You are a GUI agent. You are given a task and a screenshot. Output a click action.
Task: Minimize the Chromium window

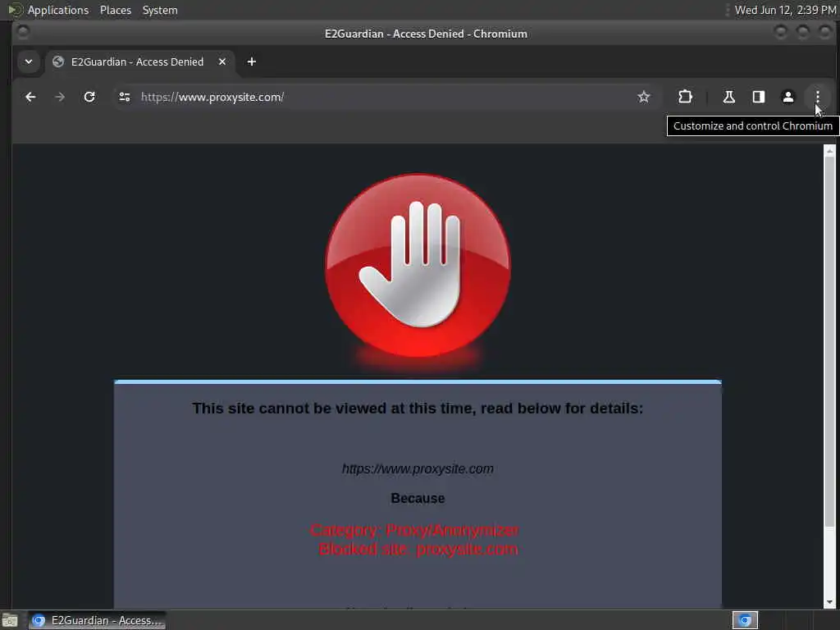click(x=781, y=33)
